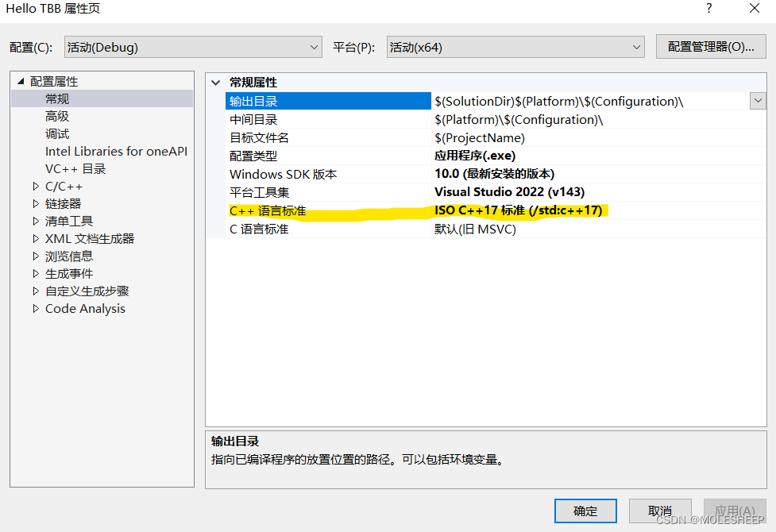Image resolution: width=776 pixels, height=532 pixels.
Task: Expand the C/C++ tree node
Action: [x=36, y=186]
